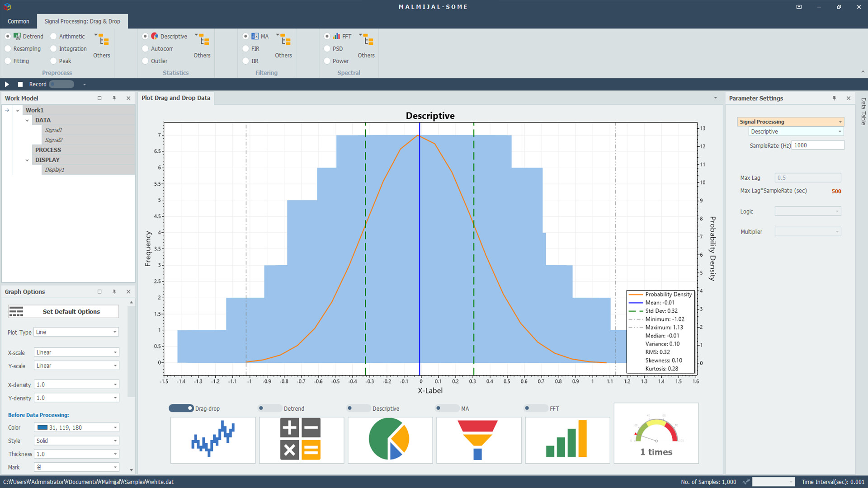Toggle the Detrend switch below the plot
Screen dimensions: 868x488
point(269,408)
